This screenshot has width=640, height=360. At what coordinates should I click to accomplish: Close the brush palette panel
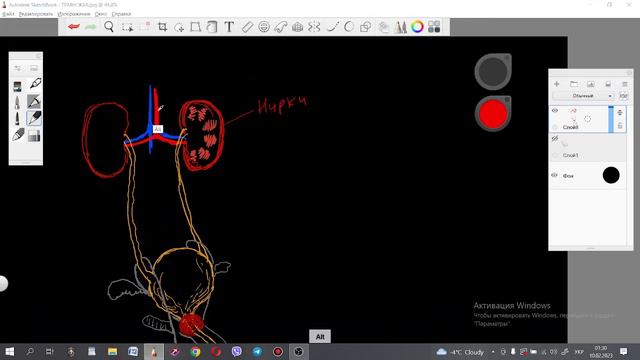(38, 56)
